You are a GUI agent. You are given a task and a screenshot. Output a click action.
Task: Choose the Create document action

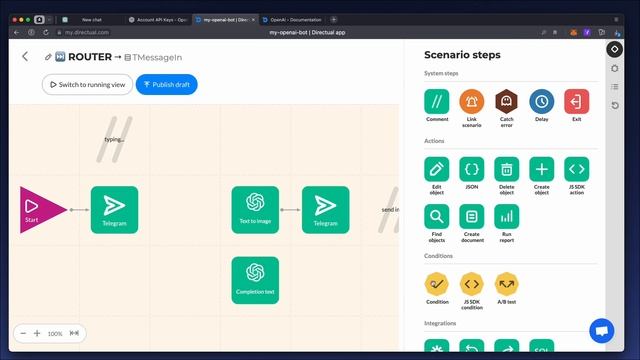pyautogui.click(x=471, y=217)
